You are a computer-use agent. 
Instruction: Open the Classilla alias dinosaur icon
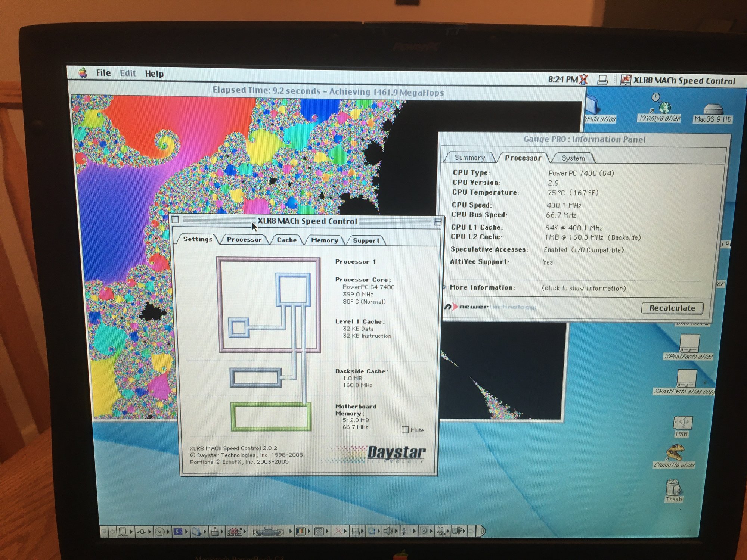pos(675,452)
